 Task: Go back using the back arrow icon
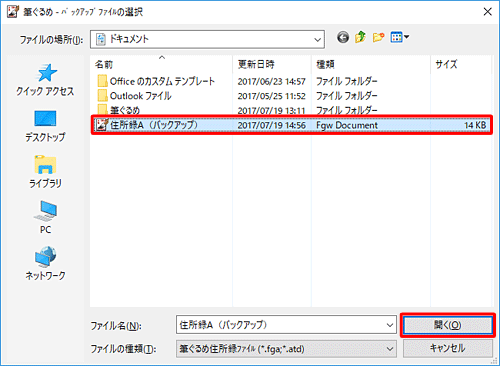coord(343,38)
